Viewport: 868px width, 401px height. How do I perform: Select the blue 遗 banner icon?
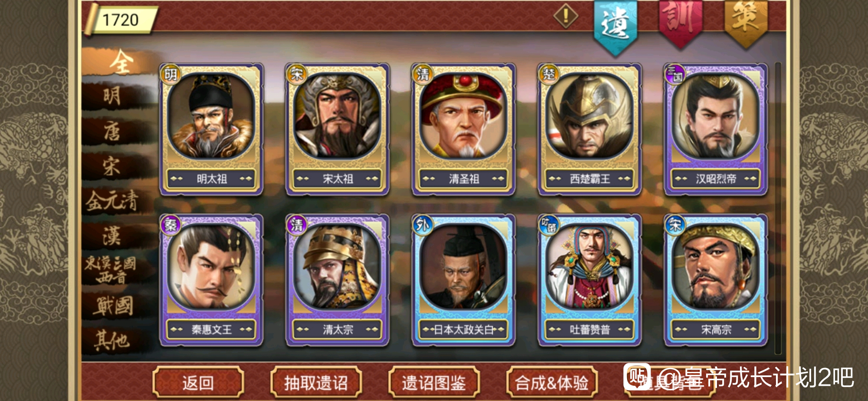click(615, 27)
